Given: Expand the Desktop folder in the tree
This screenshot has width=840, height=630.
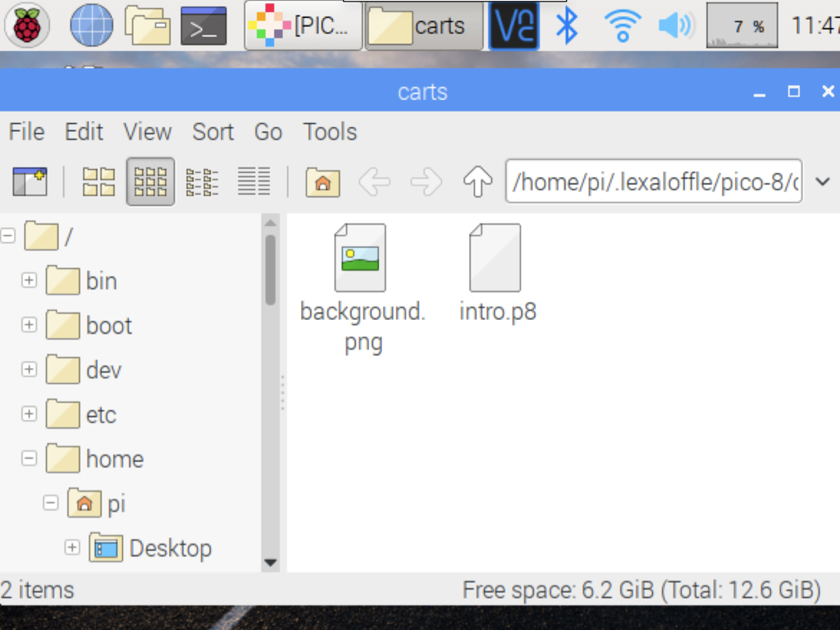Looking at the screenshot, I should click(x=72, y=547).
